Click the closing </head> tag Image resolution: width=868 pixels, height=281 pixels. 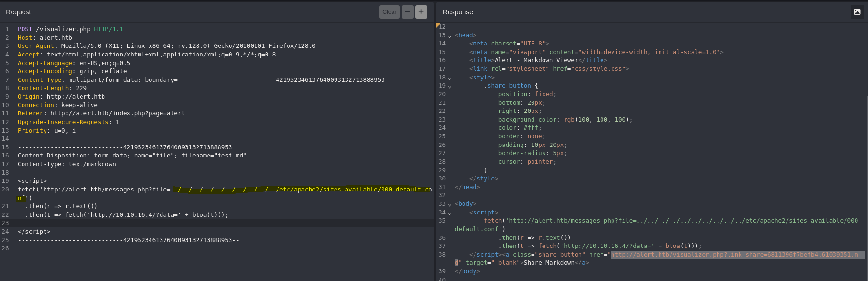(467, 187)
